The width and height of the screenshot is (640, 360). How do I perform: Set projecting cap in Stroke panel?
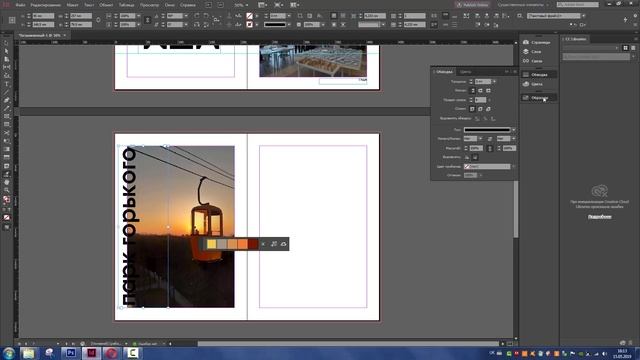click(489, 91)
